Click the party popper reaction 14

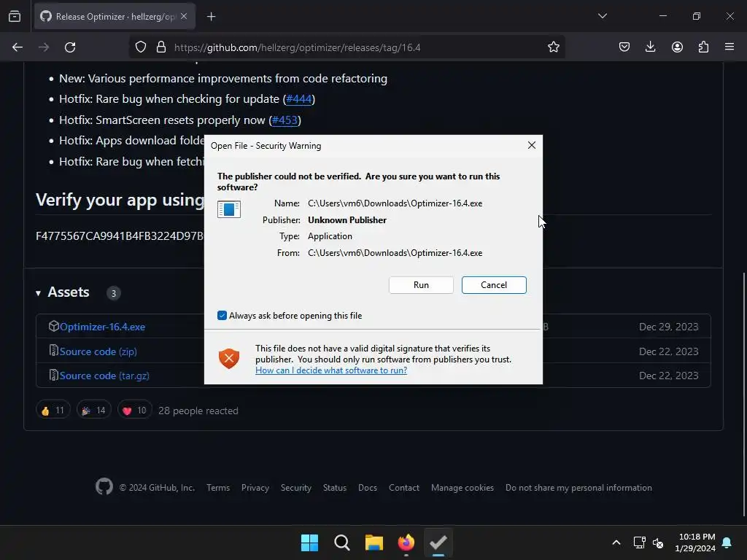pyautogui.click(x=94, y=411)
